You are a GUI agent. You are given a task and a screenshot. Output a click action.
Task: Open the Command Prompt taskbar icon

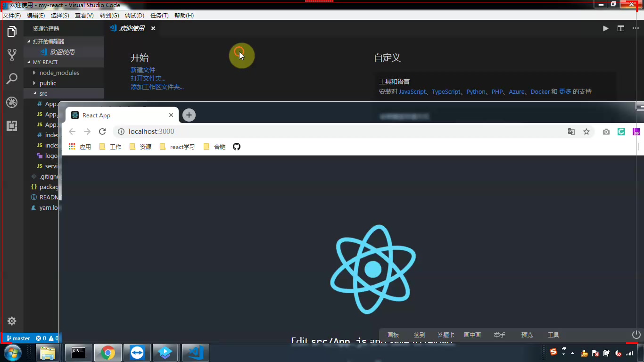pyautogui.click(x=78, y=353)
